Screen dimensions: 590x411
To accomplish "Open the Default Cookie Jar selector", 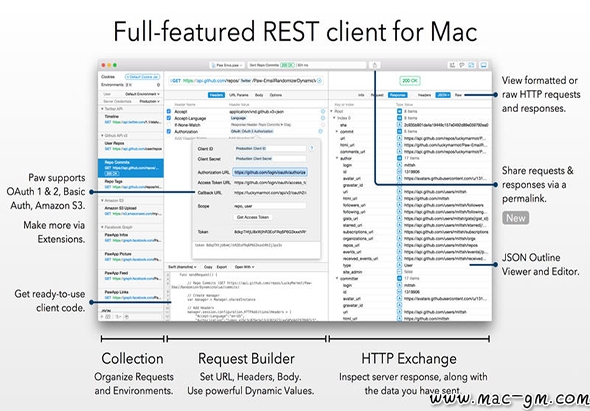I will (142, 77).
